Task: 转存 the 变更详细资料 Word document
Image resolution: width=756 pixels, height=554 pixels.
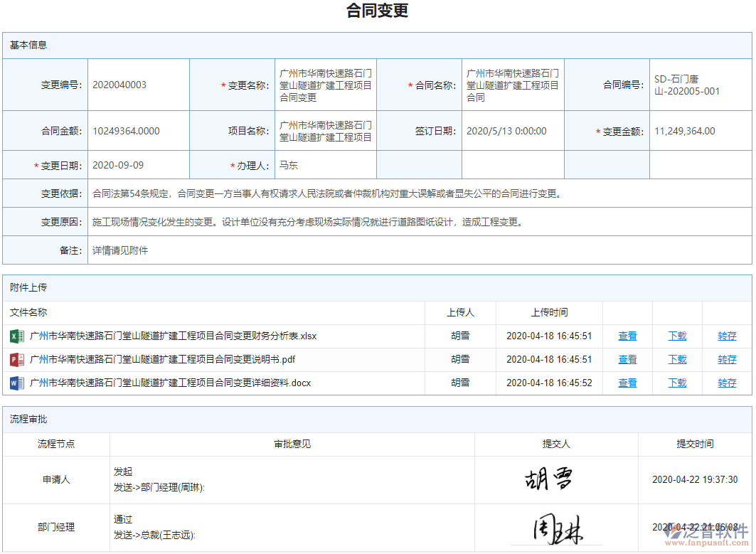Action: tap(726, 383)
